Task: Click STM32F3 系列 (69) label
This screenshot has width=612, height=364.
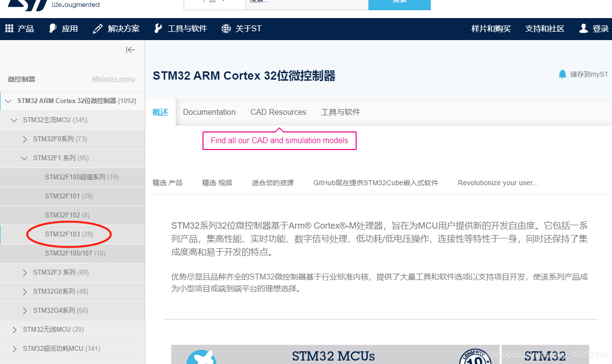Action: (x=61, y=273)
